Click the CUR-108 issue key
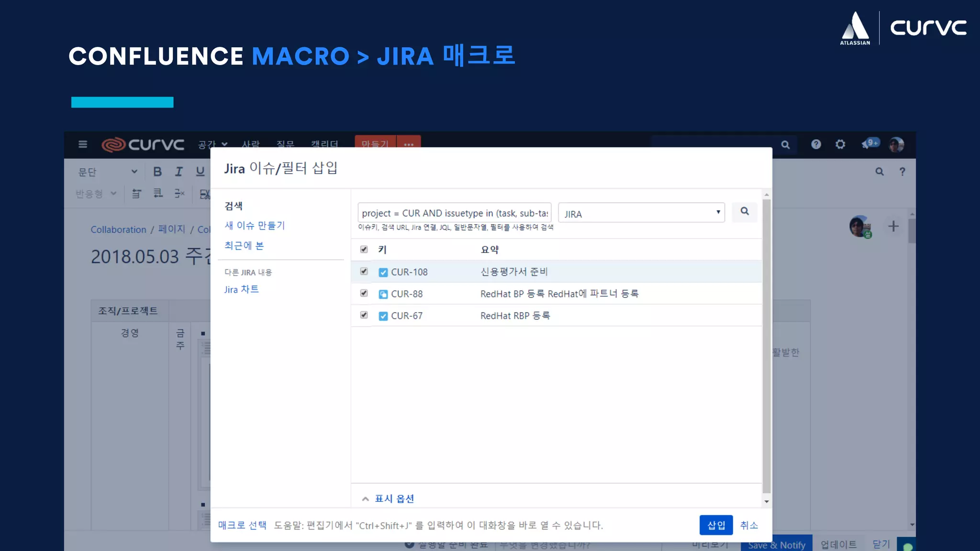The height and width of the screenshot is (551, 980). (409, 272)
